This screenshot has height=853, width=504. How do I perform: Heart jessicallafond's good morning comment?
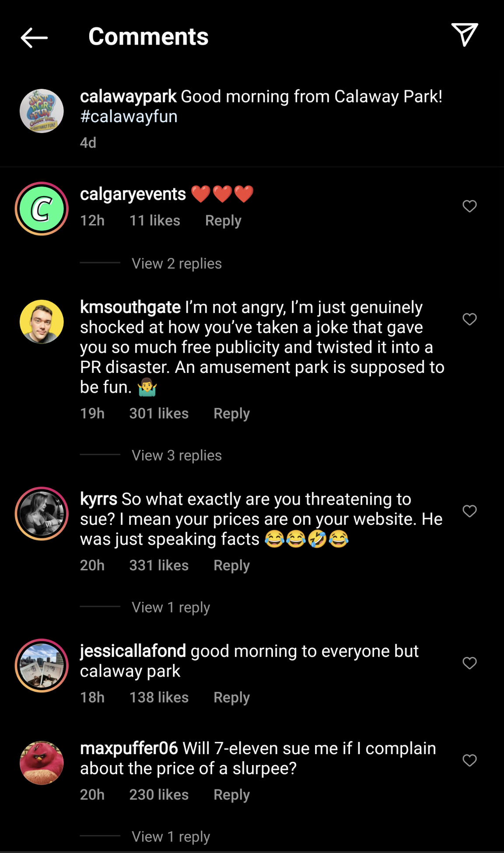pos(469,663)
